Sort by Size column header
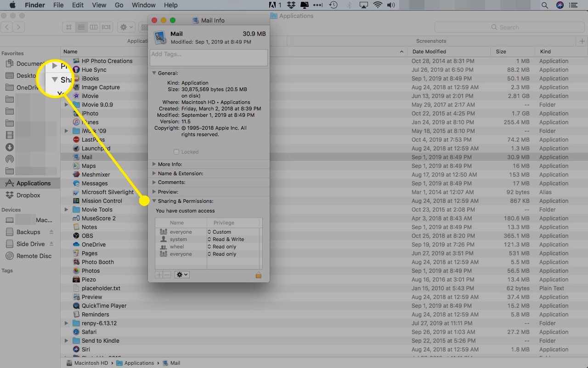Screen dimensions: 588x368 pyautogui.click(x=512, y=52)
